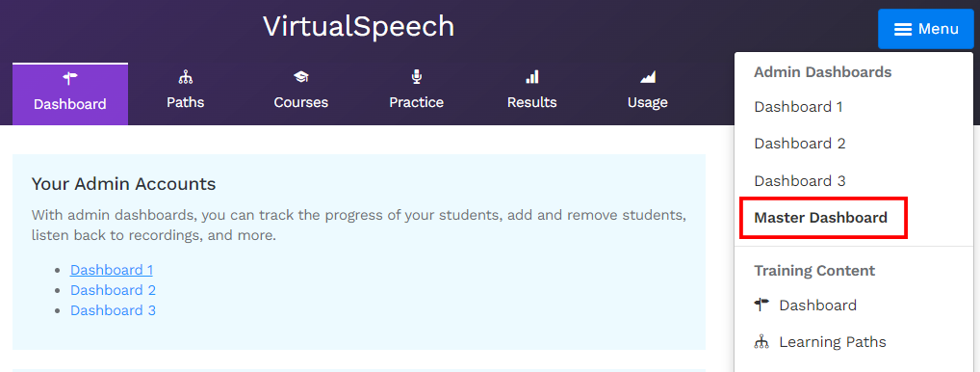
Task: Click hierarchy icon beside Learning Paths
Action: tap(761, 342)
